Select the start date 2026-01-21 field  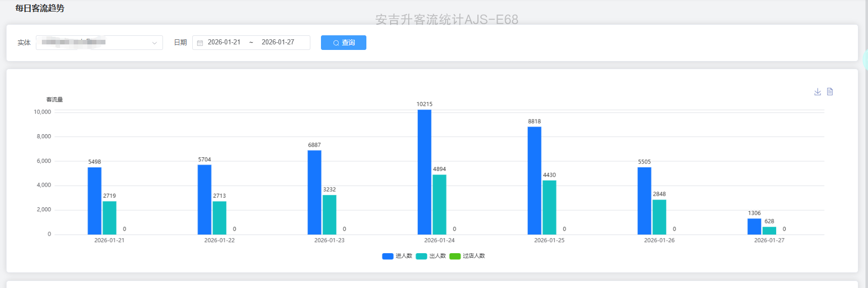[224, 42]
